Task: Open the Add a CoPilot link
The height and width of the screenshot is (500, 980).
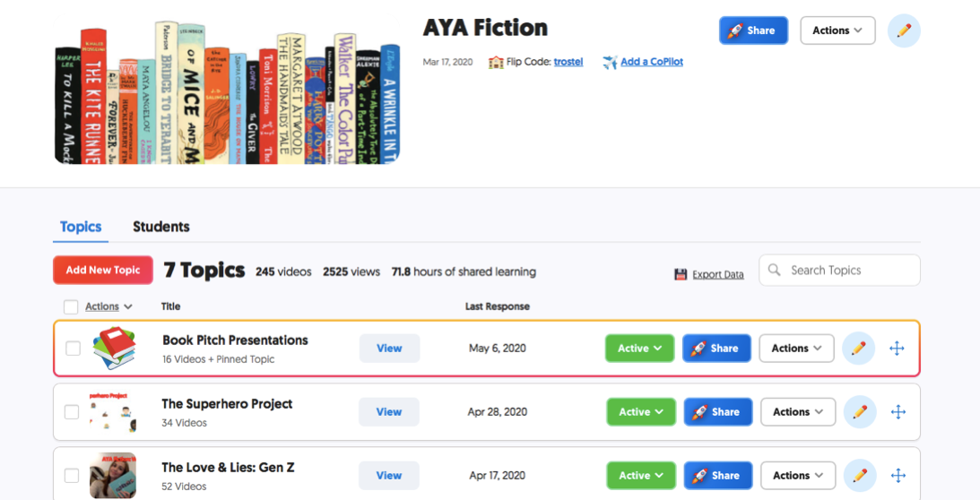Action: coord(651,62)
